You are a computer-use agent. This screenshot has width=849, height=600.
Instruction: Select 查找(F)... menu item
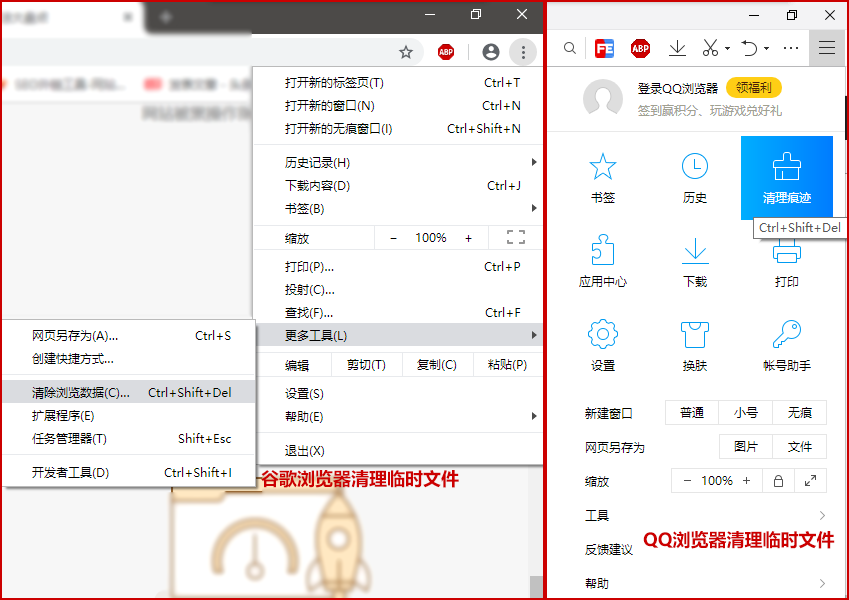[398, 312]
